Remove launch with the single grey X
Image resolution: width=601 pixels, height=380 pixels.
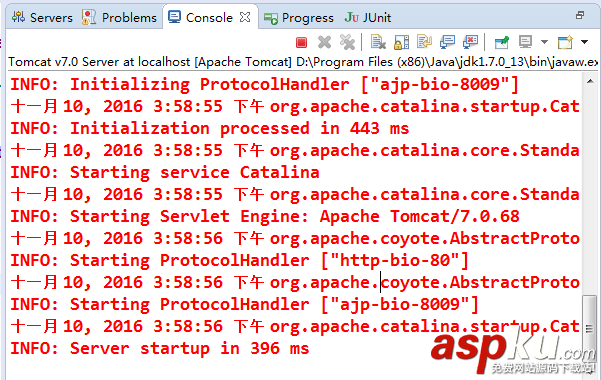324,42
